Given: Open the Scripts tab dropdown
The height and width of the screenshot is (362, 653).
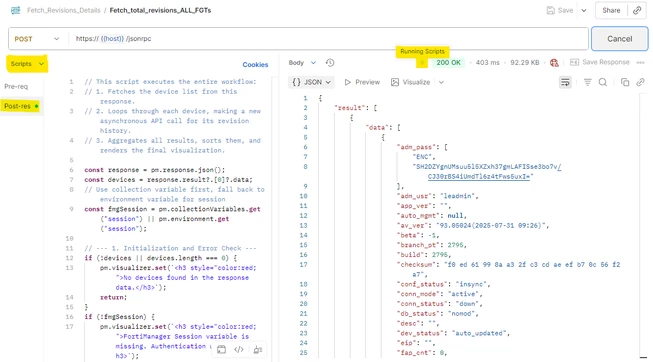Looking at the screenshot, I should [27, 64].
